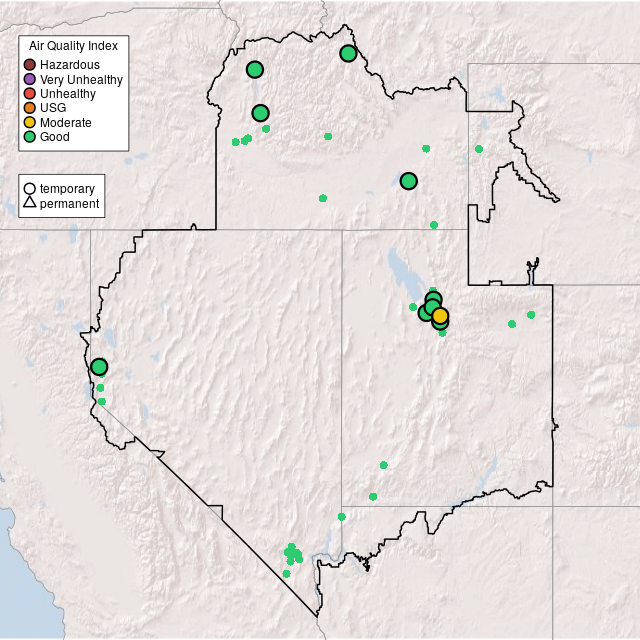Screen dimensions: 640x640
Task: Click the "Hazardous" legend label text
Action: tap(69, 65)
